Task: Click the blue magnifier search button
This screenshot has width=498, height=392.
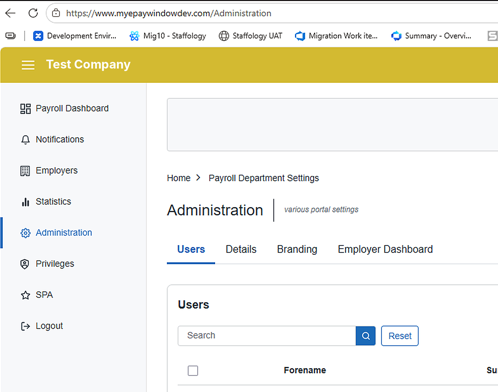Action: point(366,336)
